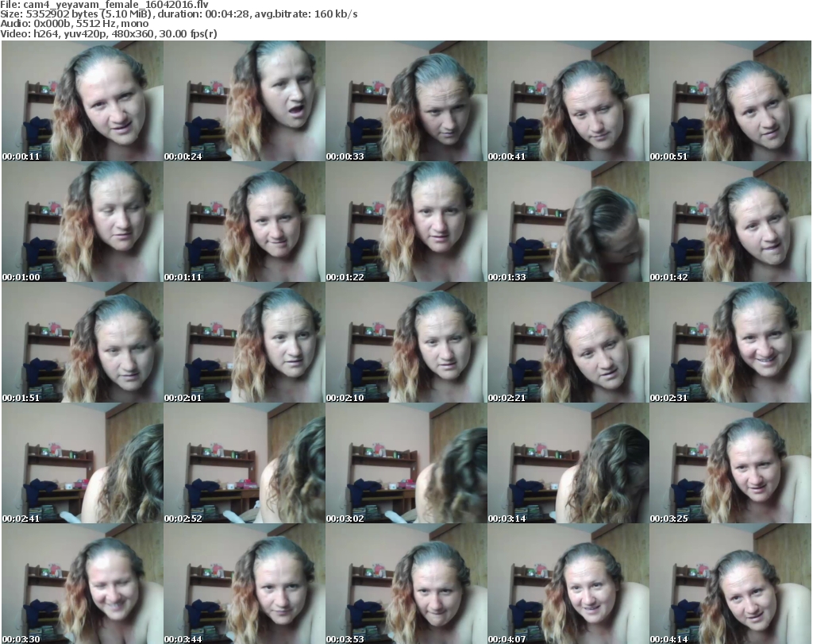Click the frame at 00:02:10
Screen dimensions: 813x644
[x=406, y=343]
